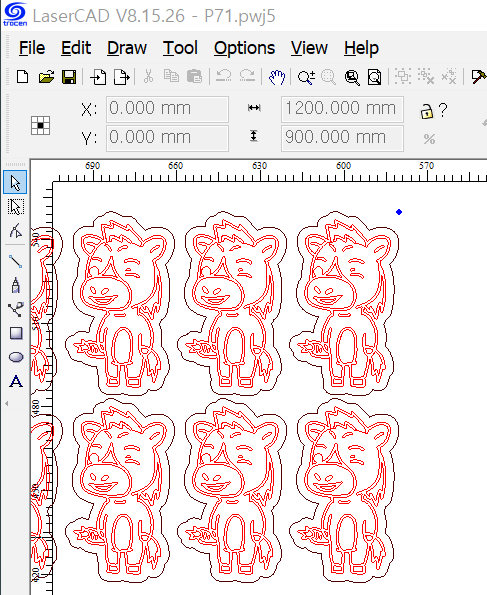Screen dimensions: 487x595
Task: Open the File menu
Action: 32,48
